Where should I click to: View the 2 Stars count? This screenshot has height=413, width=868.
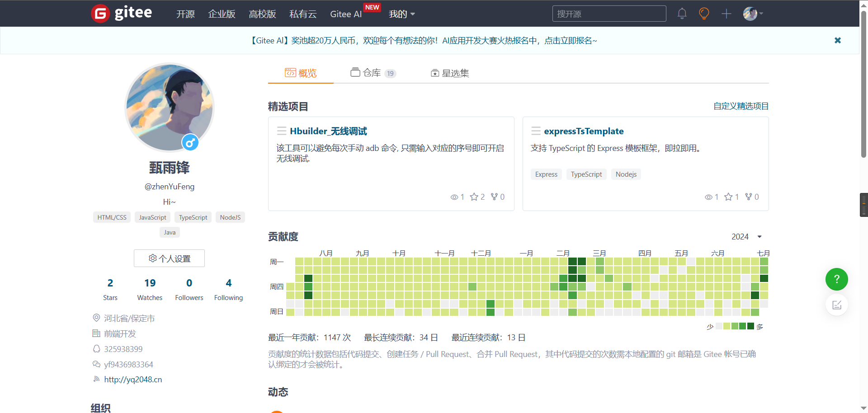110,289
